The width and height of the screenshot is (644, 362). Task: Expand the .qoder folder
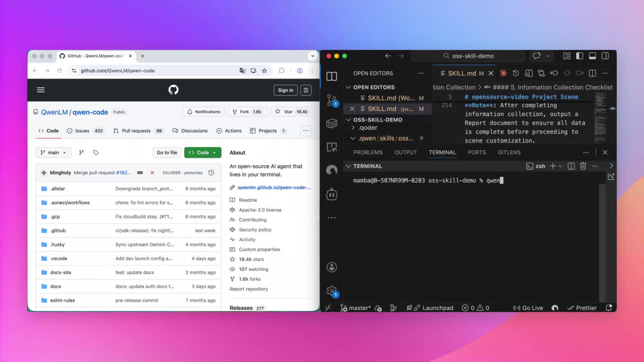point(368,128)
